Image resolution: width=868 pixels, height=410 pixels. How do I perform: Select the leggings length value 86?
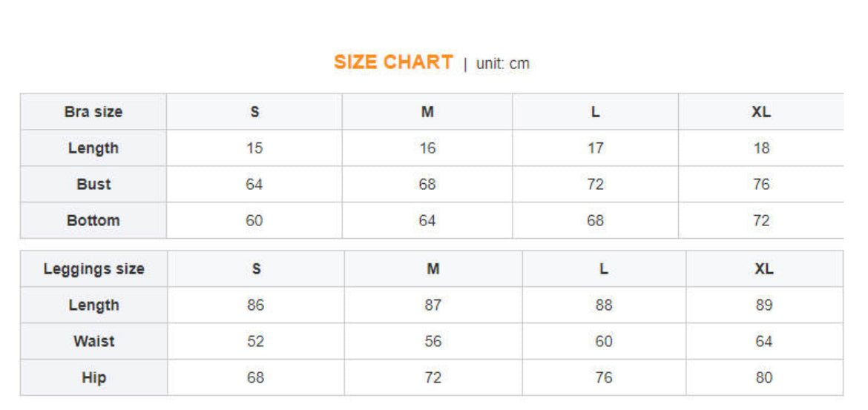click(x=255, y=305)
